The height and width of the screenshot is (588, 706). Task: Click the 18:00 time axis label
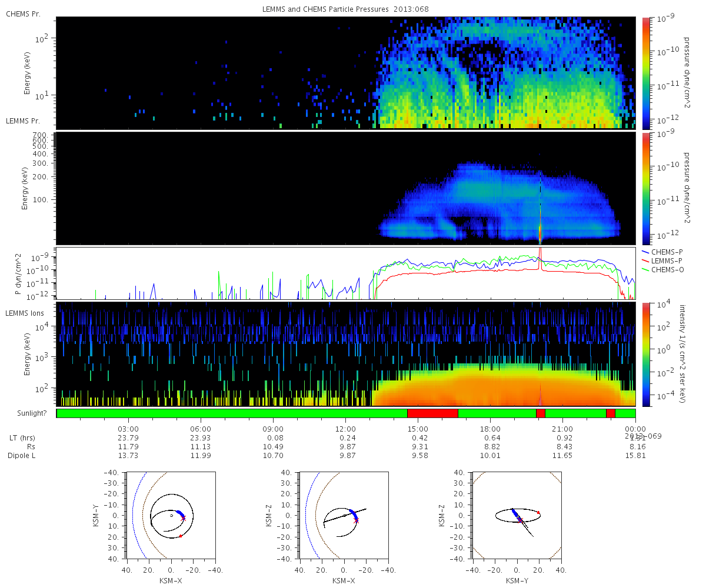(x=490, y=429)
